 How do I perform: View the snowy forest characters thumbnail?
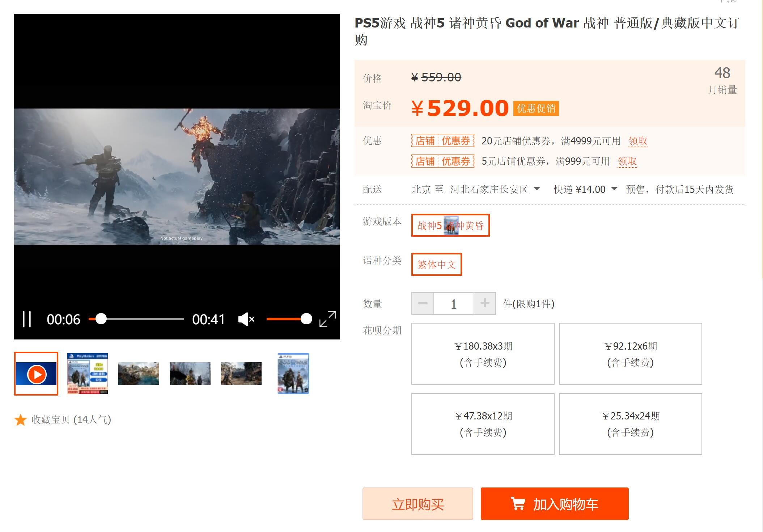190,373
